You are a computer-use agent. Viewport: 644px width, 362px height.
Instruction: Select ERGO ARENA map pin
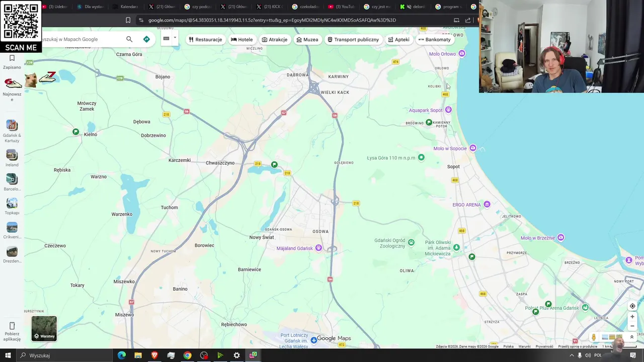pos(487,204)
